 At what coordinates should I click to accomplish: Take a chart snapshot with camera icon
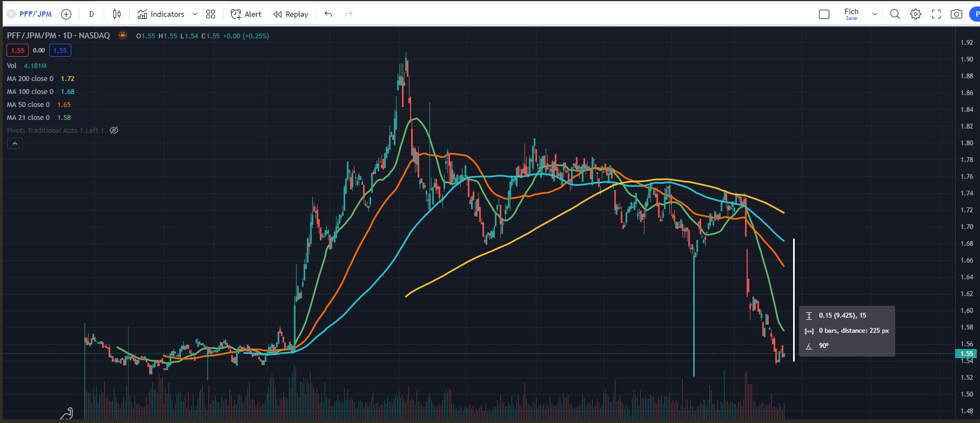(x=956, y=14)
